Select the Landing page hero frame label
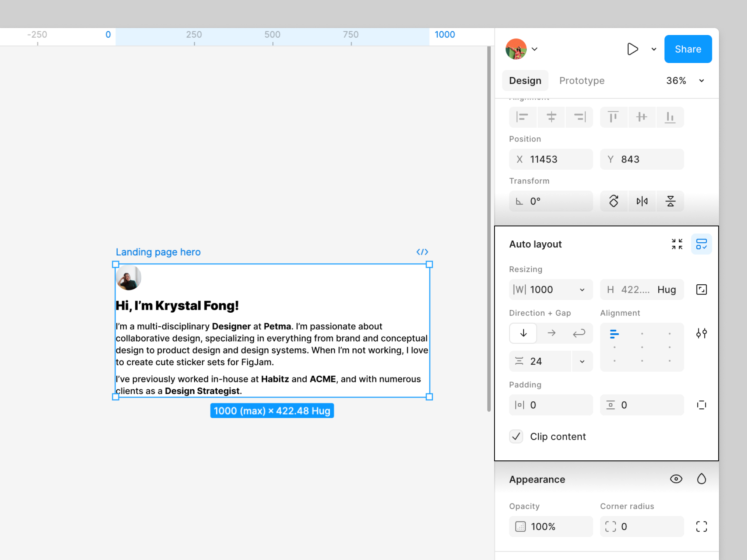 [x=158, y=252]
